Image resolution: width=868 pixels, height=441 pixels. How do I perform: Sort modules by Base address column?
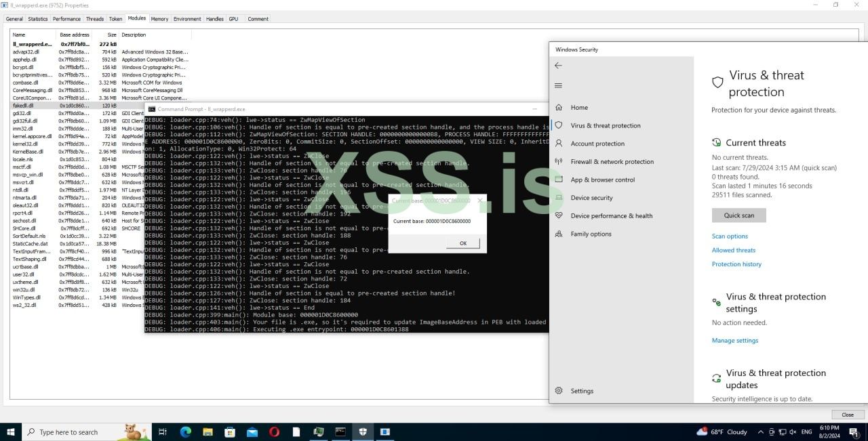point(75,35)
